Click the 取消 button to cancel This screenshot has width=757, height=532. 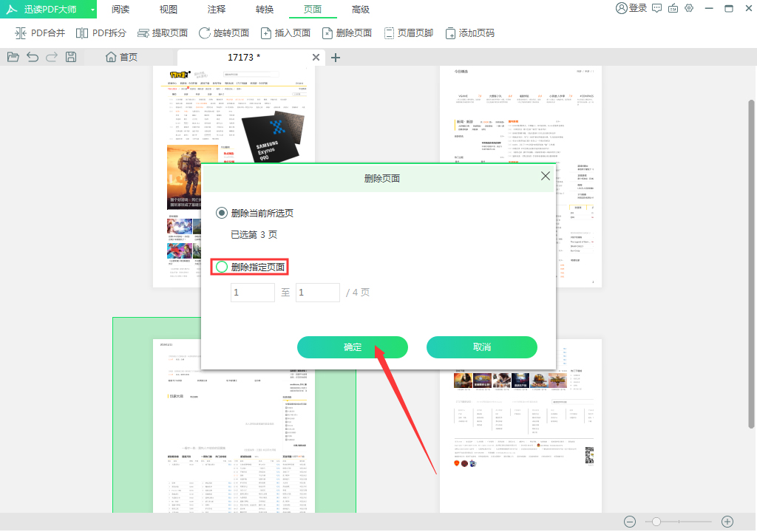(x=481, y=347)
